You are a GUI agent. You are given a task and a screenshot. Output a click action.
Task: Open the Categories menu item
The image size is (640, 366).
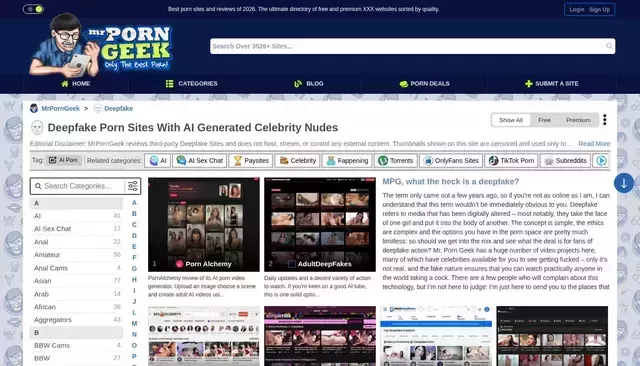tap(192, 84)
